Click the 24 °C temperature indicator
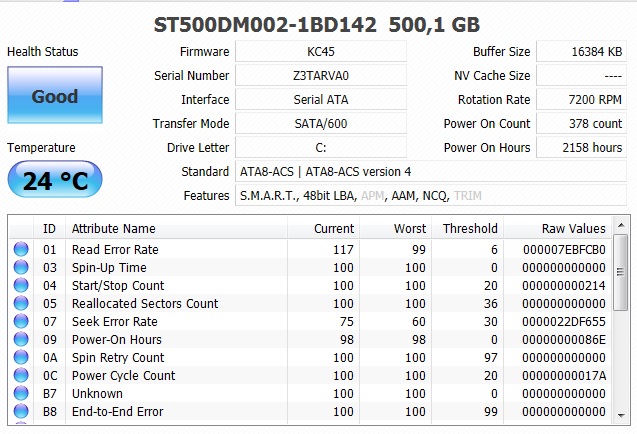The width and height of the screenshot is (637, 434). point(55,179)
